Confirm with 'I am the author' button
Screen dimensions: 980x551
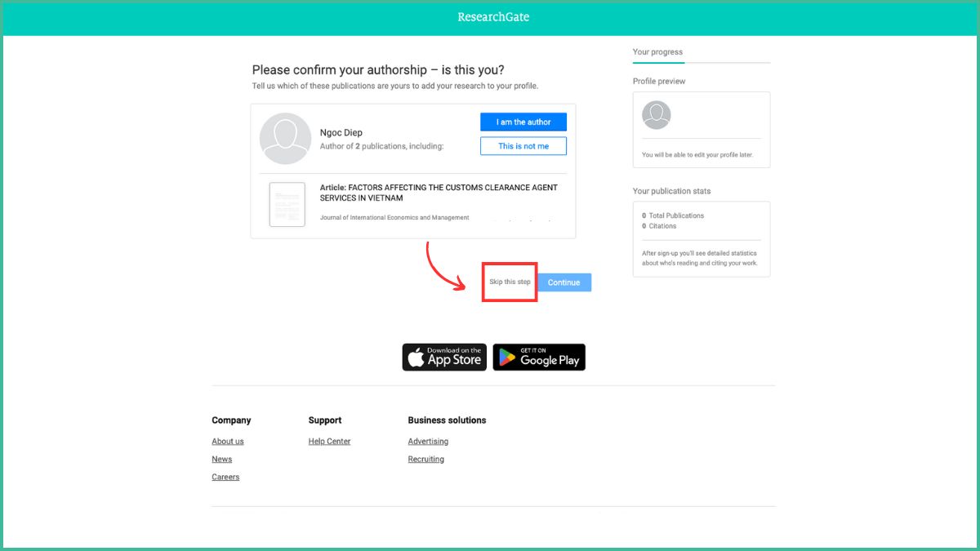(523, 122)
